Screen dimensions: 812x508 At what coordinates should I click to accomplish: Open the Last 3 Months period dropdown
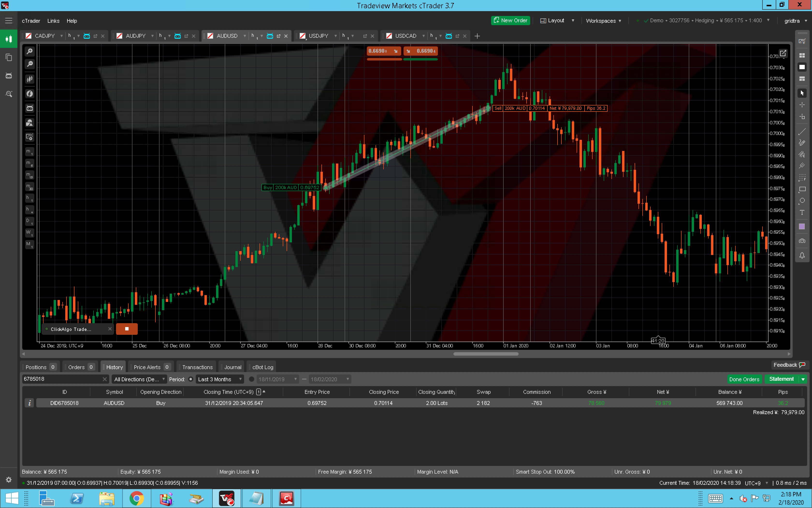click(x=219, y=379)
